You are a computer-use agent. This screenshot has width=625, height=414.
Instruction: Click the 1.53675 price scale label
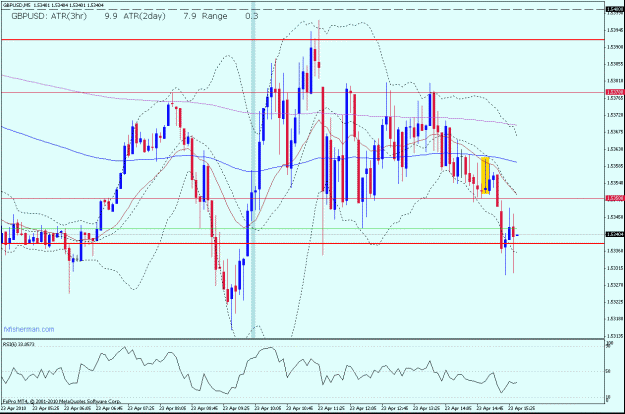click(x=615, y=132)
